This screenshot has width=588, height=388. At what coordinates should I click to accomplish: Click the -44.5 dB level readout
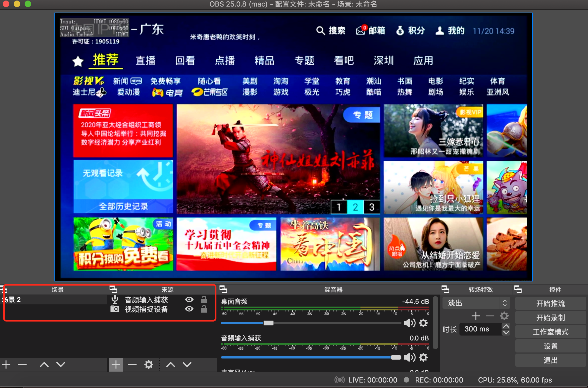pyautogui.click(x=415, y=301)
